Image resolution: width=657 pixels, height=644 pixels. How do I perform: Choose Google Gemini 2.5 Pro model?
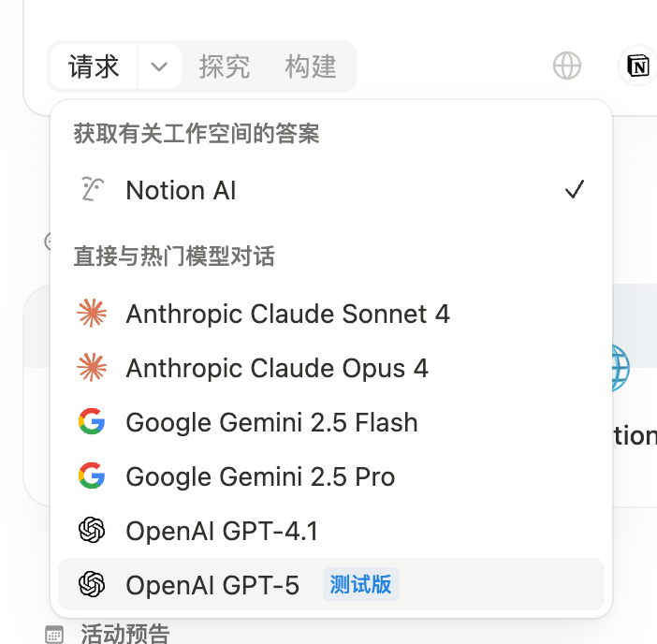pos(331,476)
